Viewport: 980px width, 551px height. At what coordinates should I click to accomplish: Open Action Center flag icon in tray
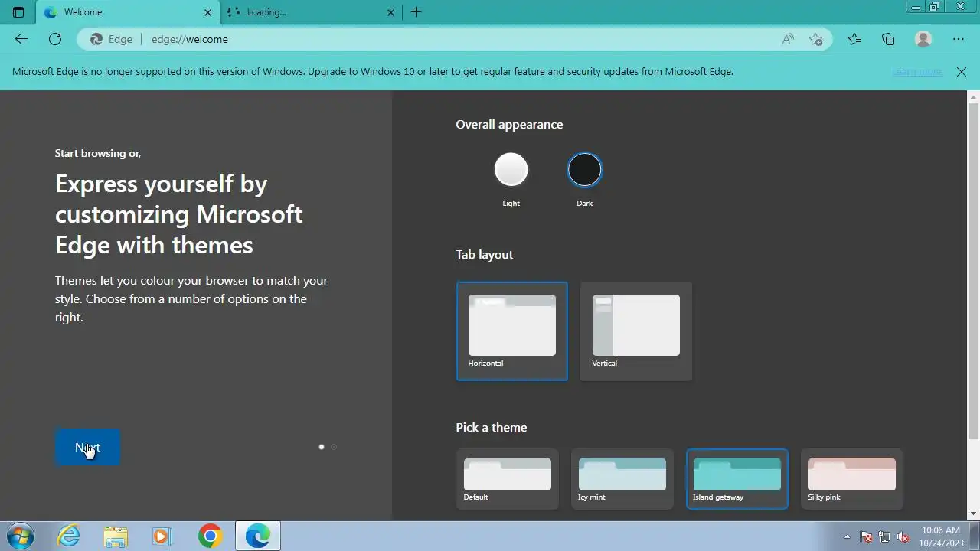[x=866, y=536]
